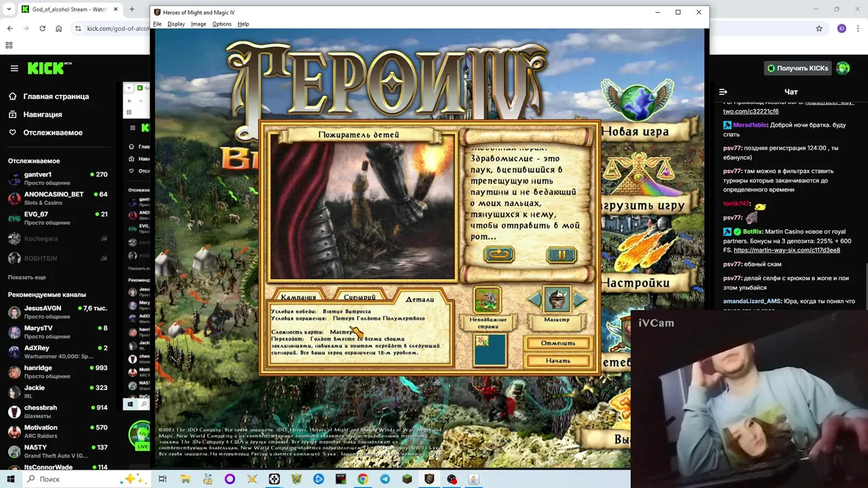
Task: Open the browser apps grid icon
Action: 9,45
